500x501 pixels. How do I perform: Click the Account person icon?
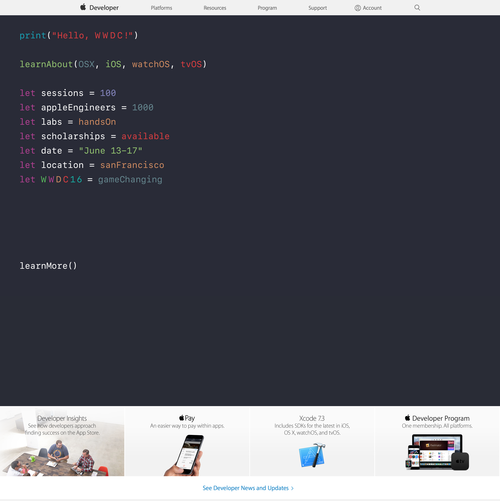point(358,8)
